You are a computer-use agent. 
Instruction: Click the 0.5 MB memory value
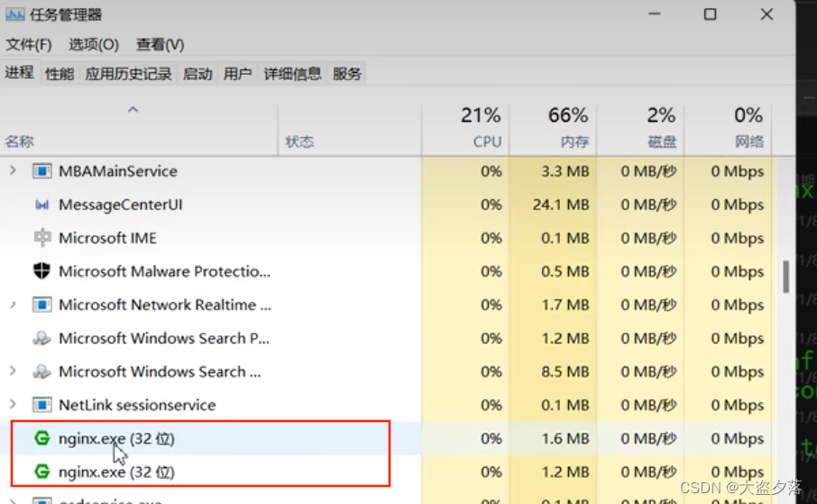pyautogui.click(x=565, y=271)
